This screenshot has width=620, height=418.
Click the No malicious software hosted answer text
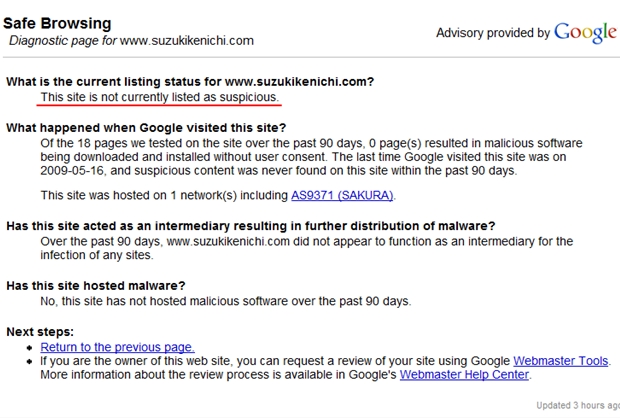[x=226, y=301]
